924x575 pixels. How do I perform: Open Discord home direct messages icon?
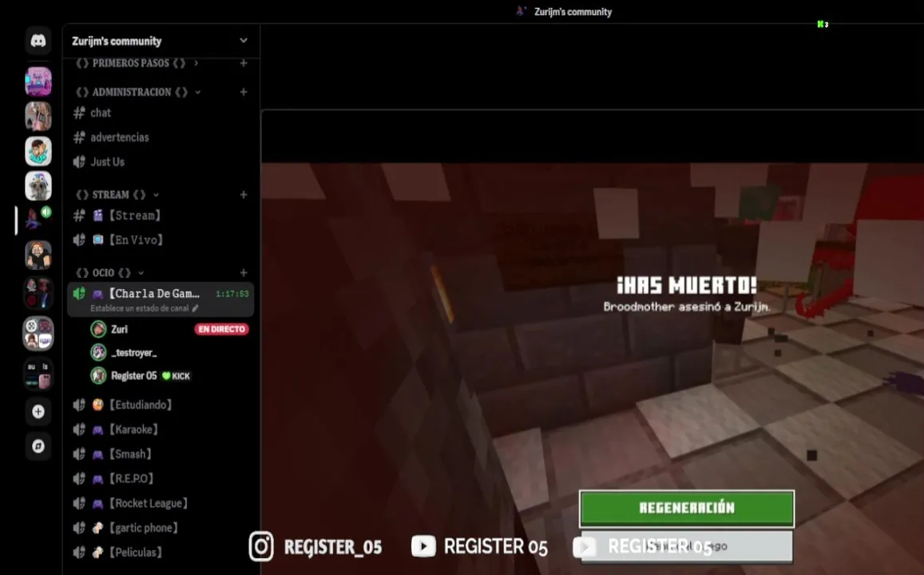[38, 41]
